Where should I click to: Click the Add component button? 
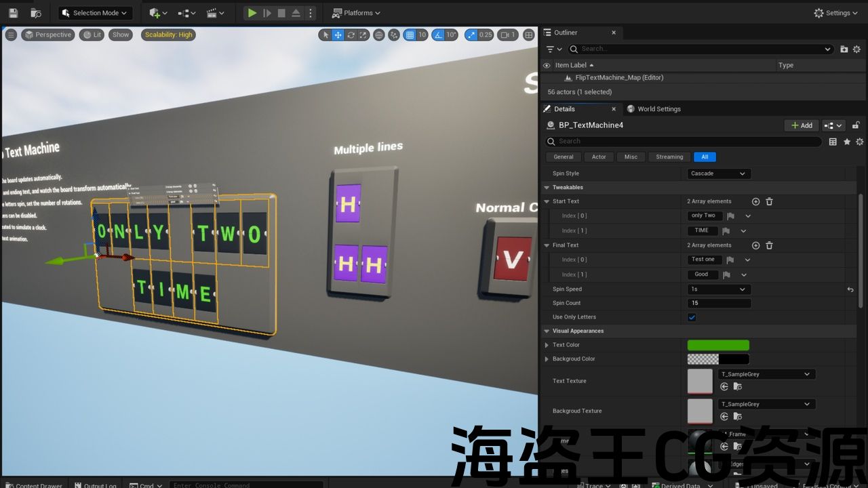click(801, 125)
